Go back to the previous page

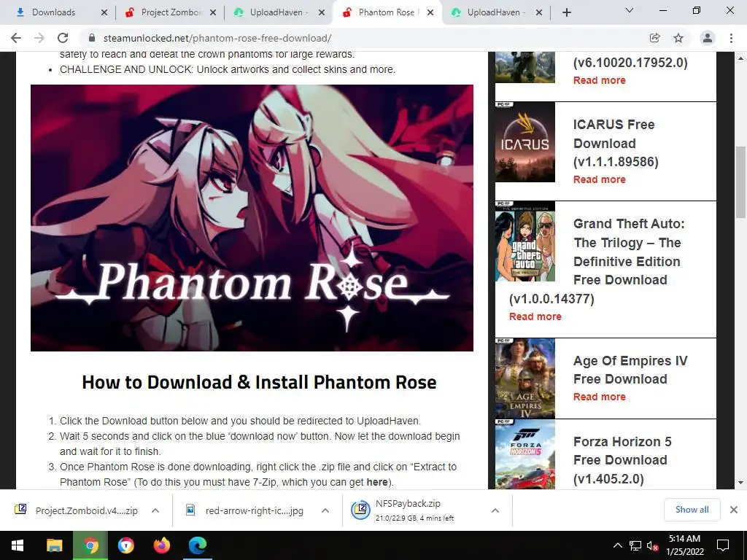[x=16, y=38]
